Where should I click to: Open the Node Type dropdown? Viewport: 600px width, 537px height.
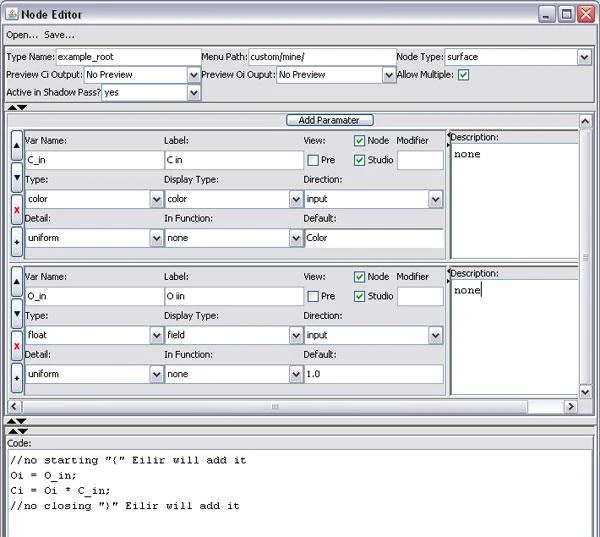[584, 58]
